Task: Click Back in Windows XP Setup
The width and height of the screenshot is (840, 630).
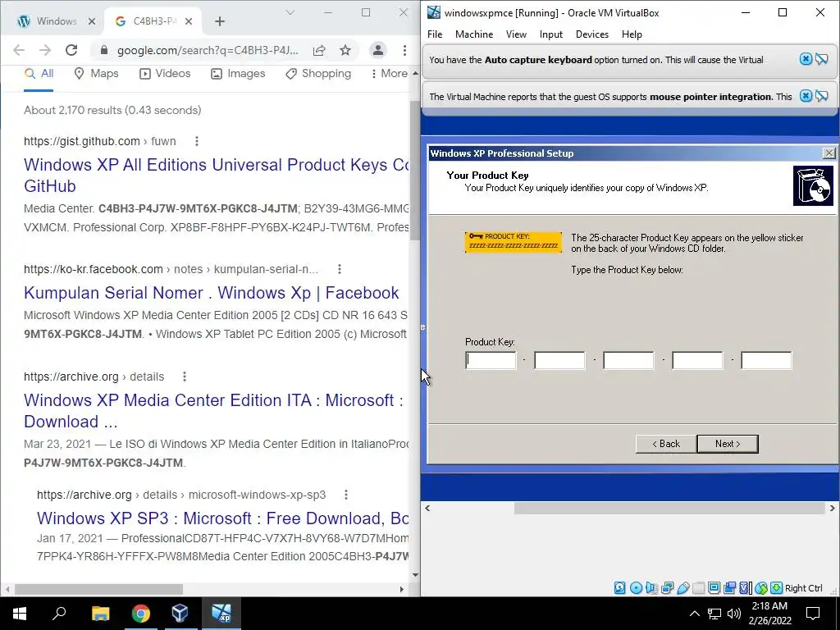Action: point(666,444)
